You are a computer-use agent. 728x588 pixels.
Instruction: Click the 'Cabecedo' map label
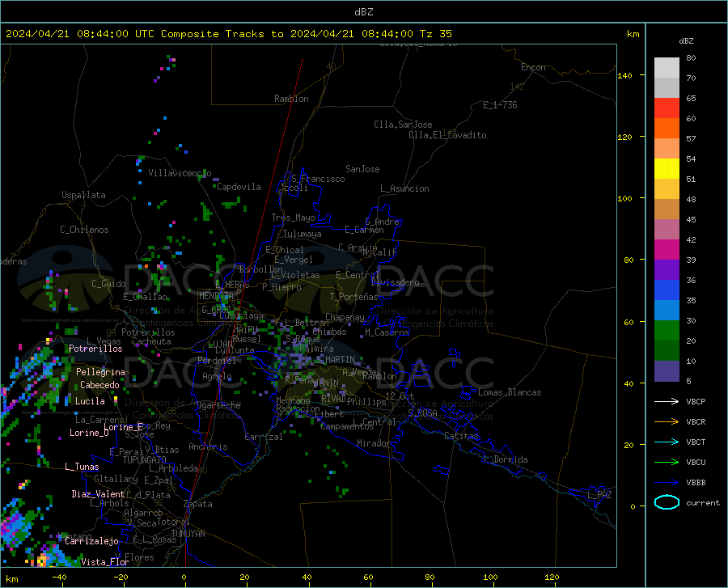99,385
